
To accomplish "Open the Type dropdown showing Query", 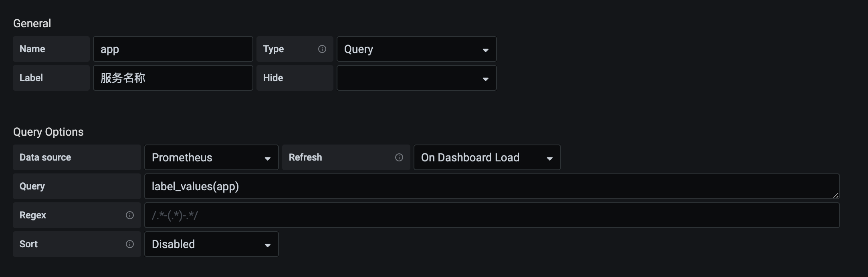I will tap(416, 49).
